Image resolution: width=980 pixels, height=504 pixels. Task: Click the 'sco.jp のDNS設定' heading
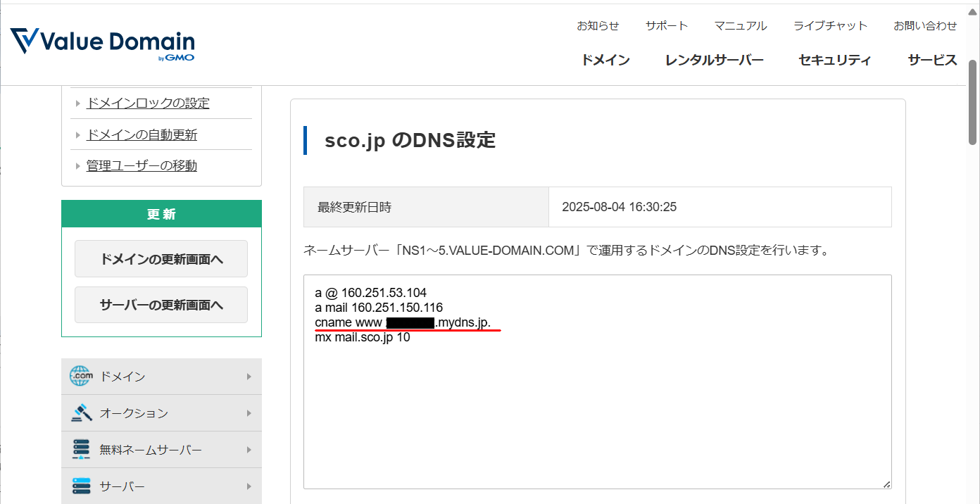410,140
